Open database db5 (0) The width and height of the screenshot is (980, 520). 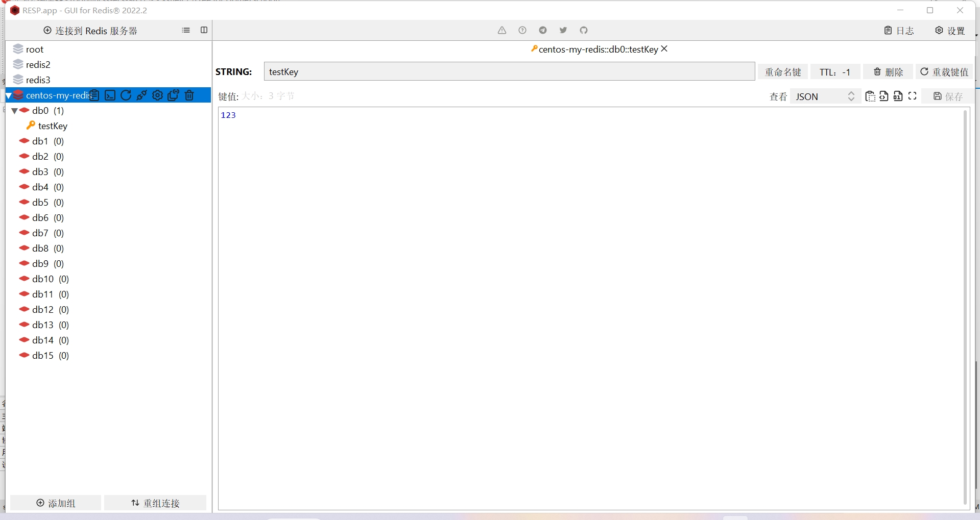[x=48, y=203]
